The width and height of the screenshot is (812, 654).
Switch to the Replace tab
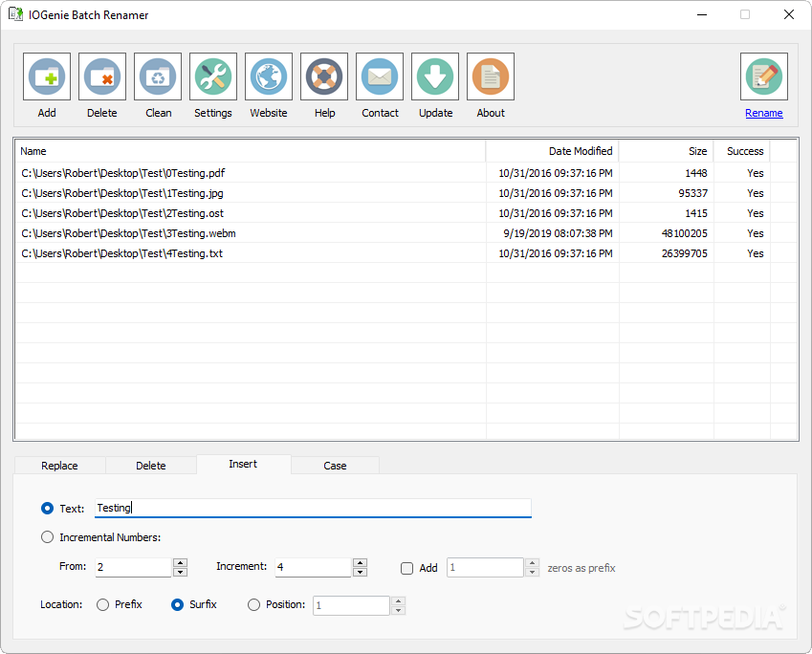click(59, 466)
